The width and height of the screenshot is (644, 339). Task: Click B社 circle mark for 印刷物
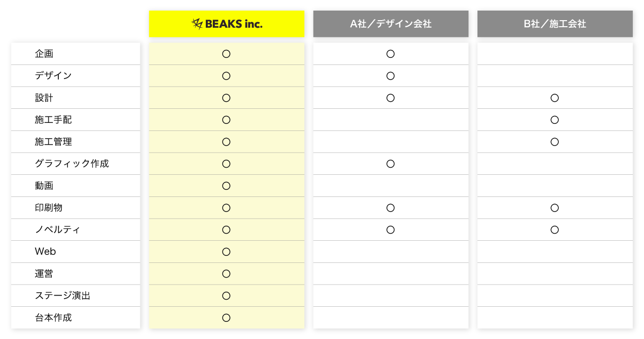click(x=554, y=208)
